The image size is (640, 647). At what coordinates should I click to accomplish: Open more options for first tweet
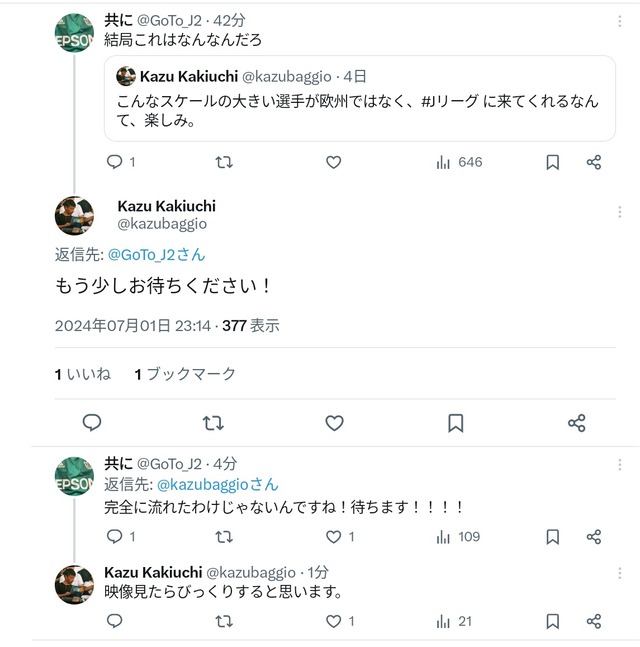click(x=619, y=21)
